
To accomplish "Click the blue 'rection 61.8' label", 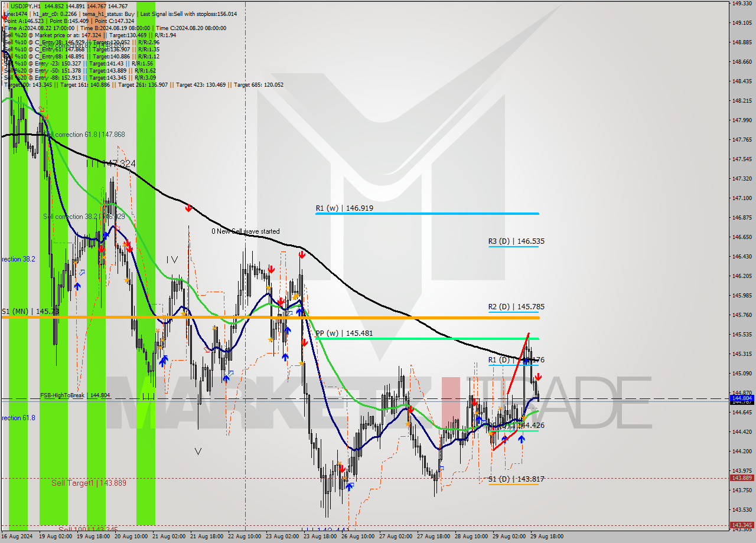I will click(18, 418).
